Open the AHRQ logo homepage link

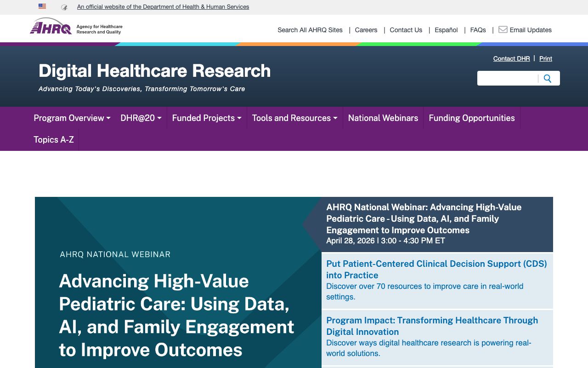pos(76,26)
